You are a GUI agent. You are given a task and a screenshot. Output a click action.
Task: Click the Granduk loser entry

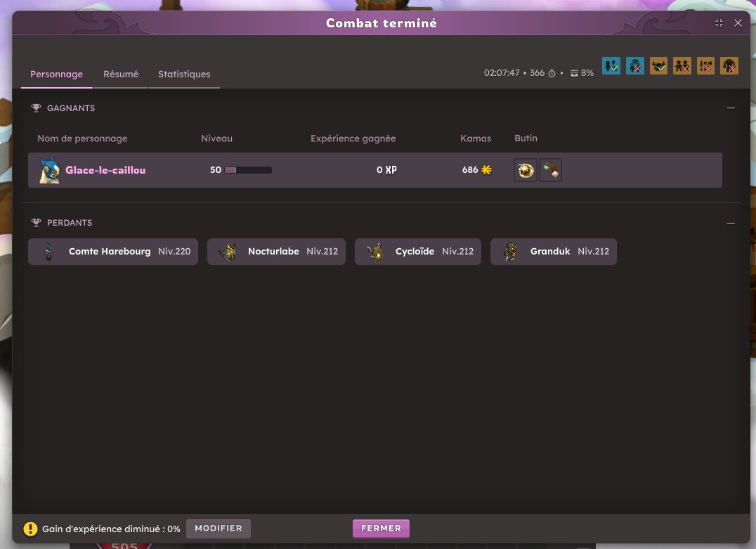(554, 252)
